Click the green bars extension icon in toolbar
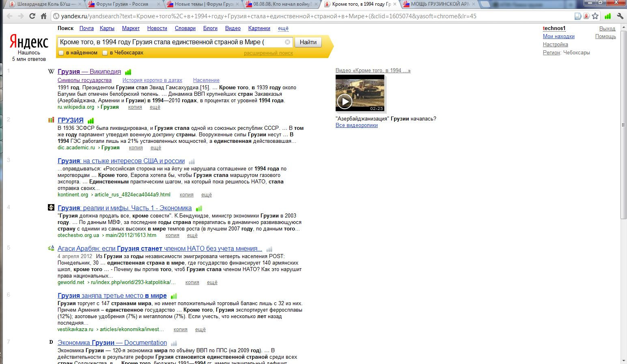 (608, 16)
